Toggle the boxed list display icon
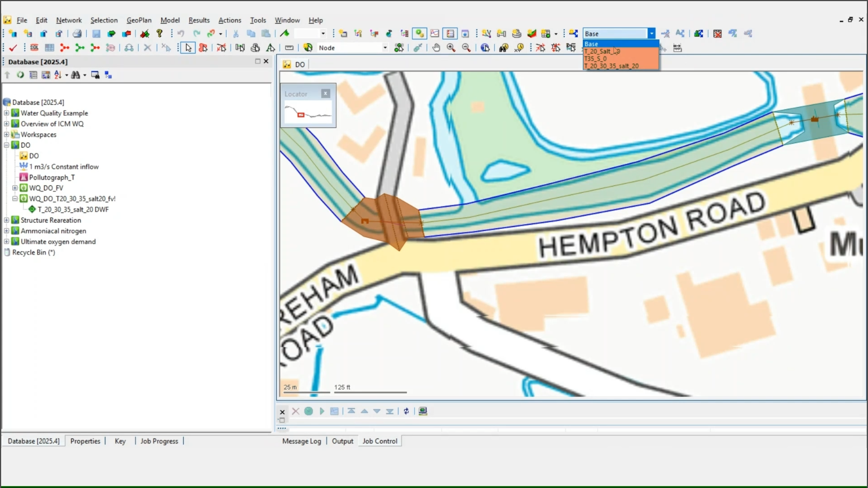The height and width of the screenshot is (488, 868). click(x=450, y=33)
